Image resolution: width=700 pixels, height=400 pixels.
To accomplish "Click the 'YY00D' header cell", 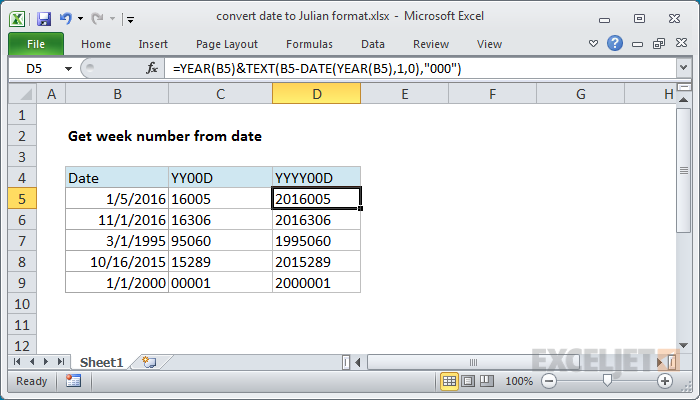I will (x=221, y=178).
